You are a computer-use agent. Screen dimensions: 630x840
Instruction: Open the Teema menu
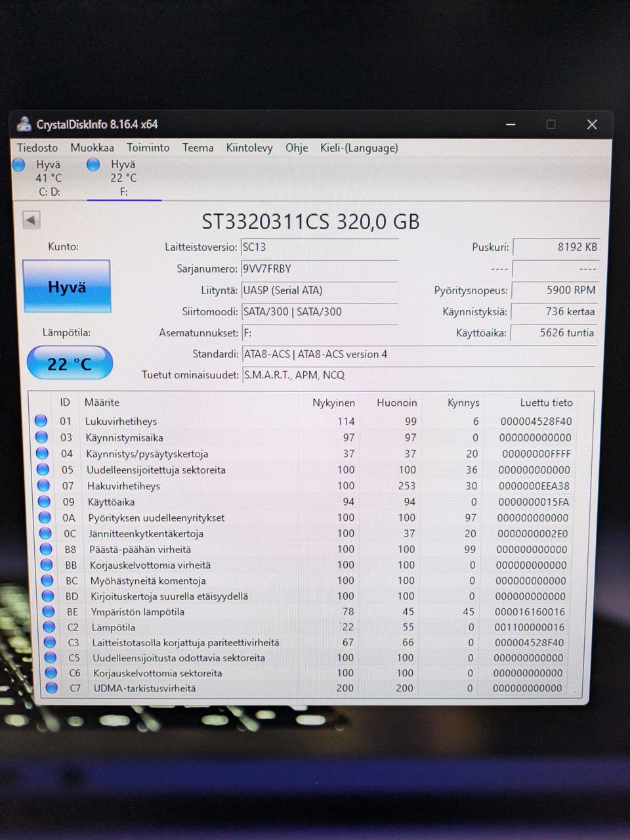coord(198,148)
